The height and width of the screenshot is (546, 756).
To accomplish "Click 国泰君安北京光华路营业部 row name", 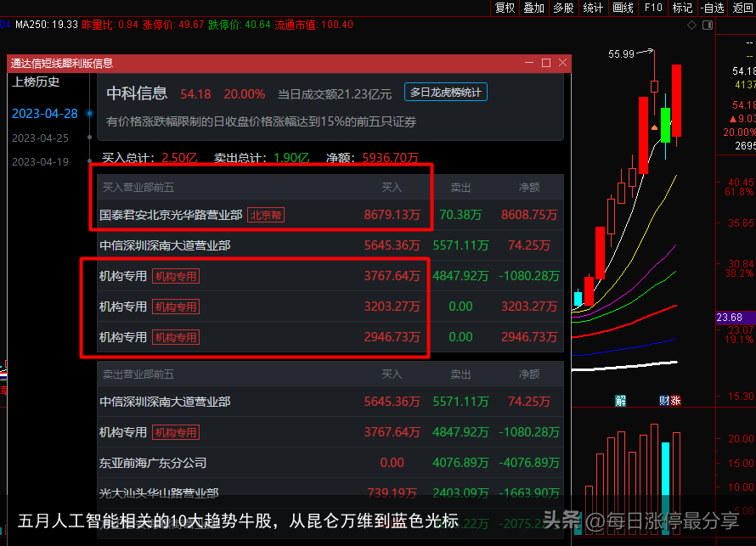I will point(171,215).
